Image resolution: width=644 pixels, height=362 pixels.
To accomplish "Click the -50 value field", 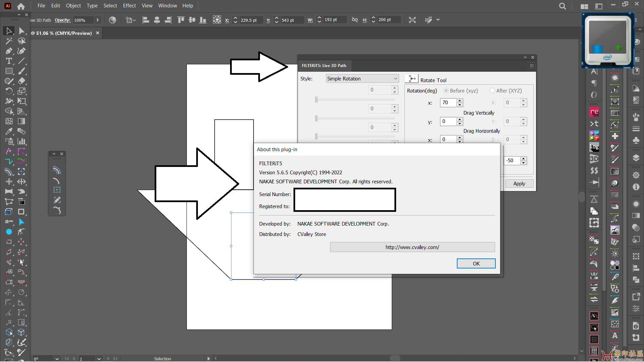I will tap(512, 161).
